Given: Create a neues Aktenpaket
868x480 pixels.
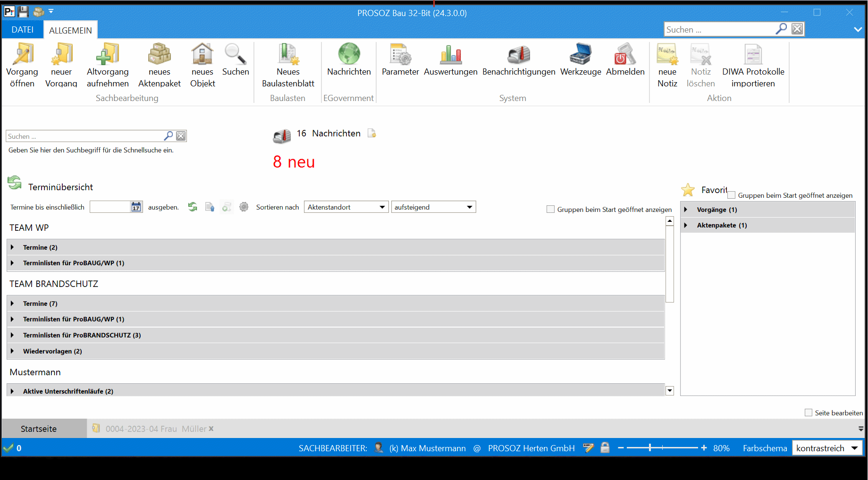Looking at the screenshot, I should point(160,65).
